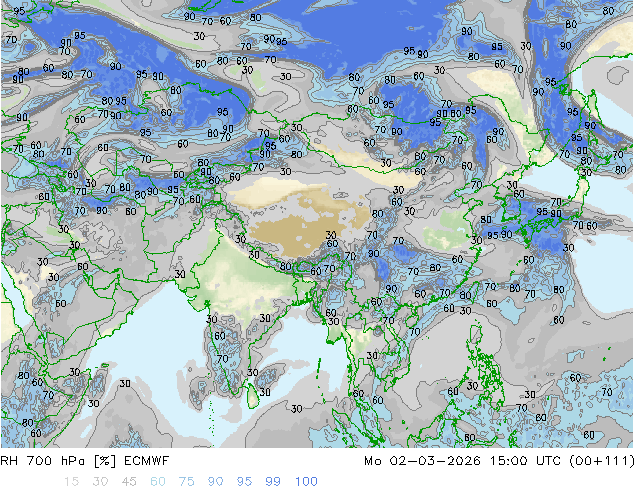Click the '(00+111)' forecast offset text
The height and width of the screenshot is (490, 634).
(601, 461)
